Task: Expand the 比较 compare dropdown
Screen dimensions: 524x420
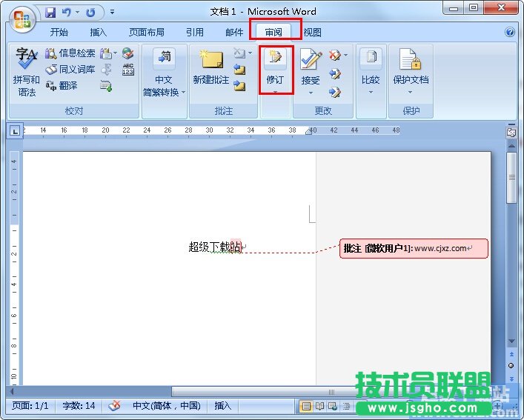Action: (370, 93)
